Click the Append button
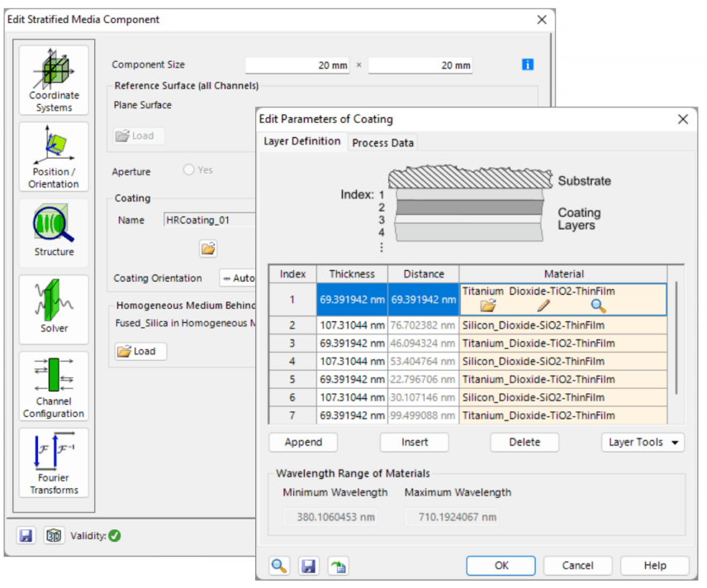This screenshot has width=707, height=588. coord(303,443)
